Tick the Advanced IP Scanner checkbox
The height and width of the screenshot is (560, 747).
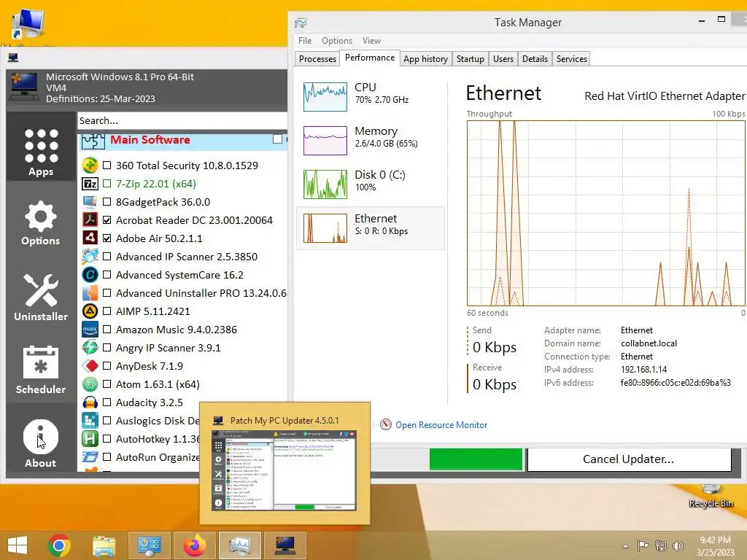tap(107, 256)
